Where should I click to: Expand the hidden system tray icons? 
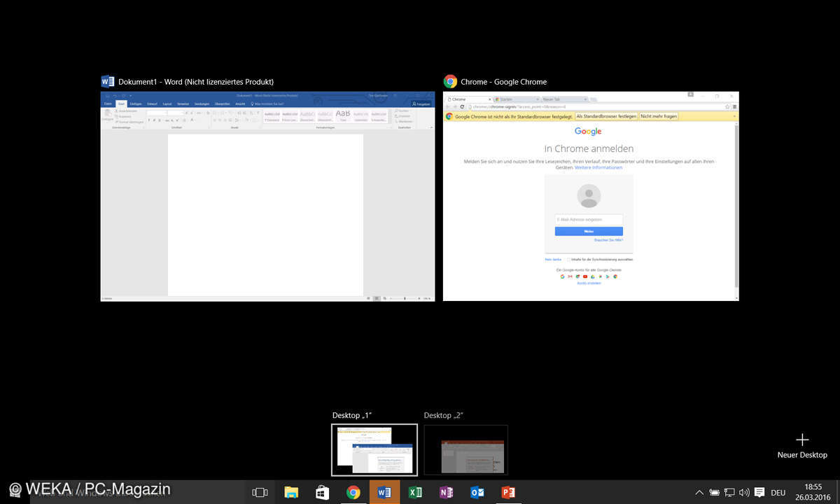699,492
